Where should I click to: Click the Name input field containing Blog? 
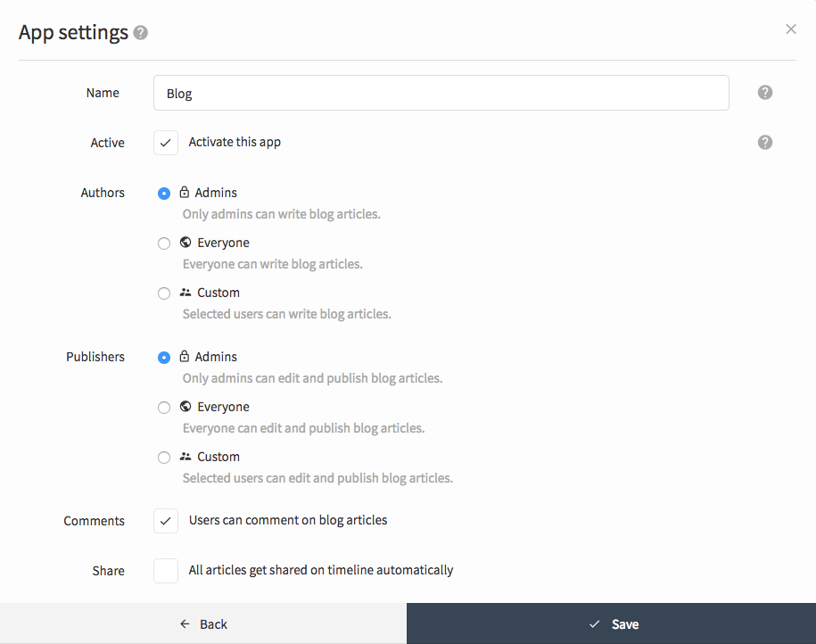441,93
